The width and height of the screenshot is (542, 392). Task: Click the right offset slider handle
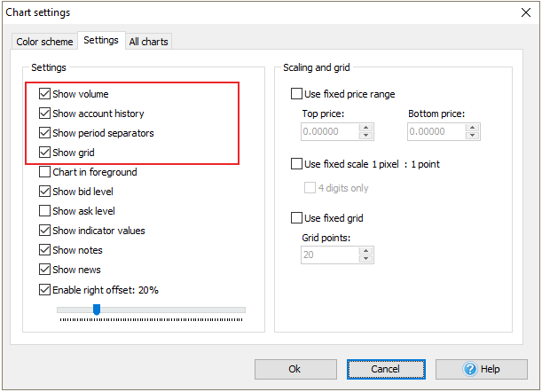(97, 310)
